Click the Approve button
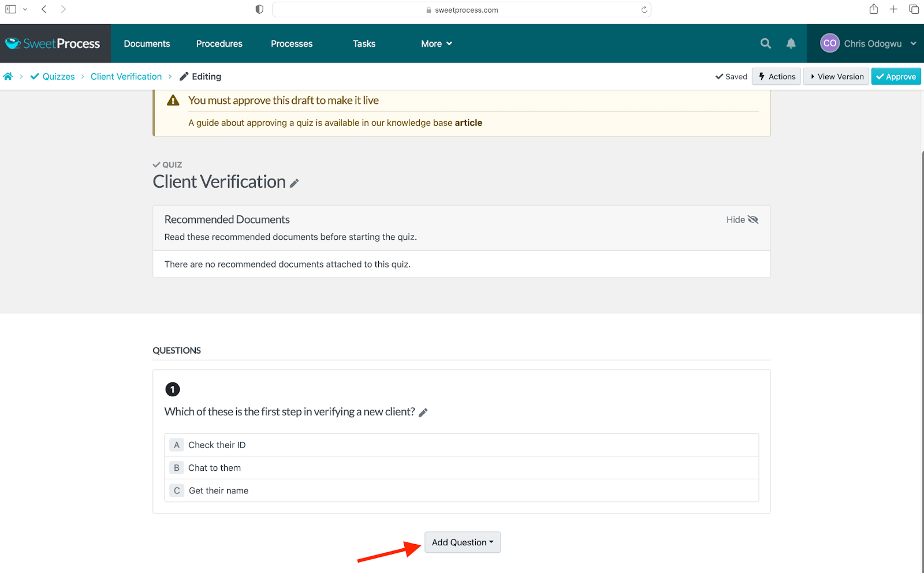 click(896, 76)
